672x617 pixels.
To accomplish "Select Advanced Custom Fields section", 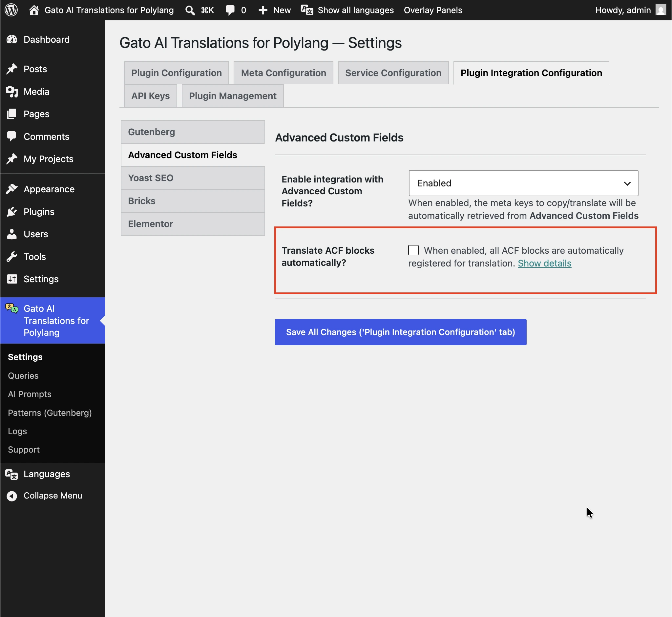I will [x=193, y=155].
